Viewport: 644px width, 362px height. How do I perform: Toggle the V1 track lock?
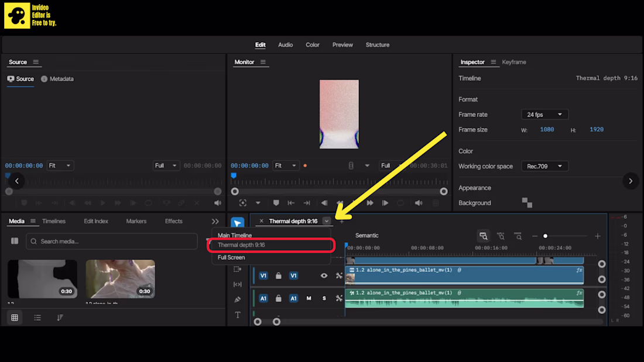(279, 276)
